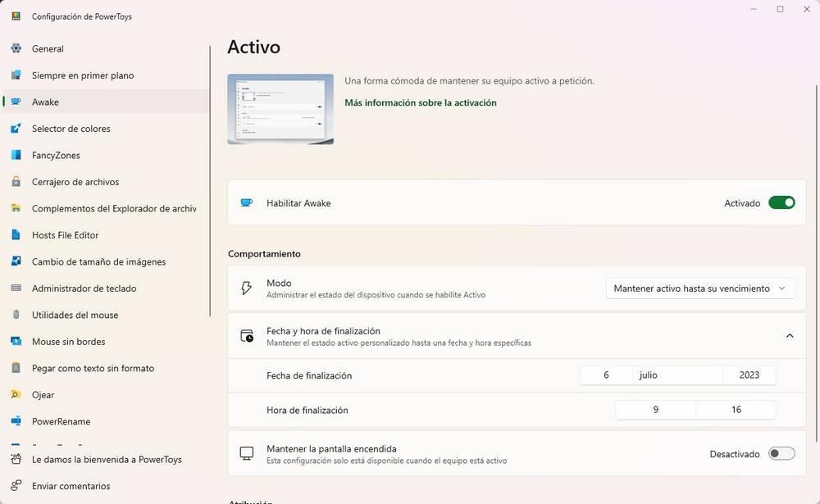Viewport: 820px width, 504px height.
Task: Turn off the Habilitar Awake toggle
Action: 781,203
